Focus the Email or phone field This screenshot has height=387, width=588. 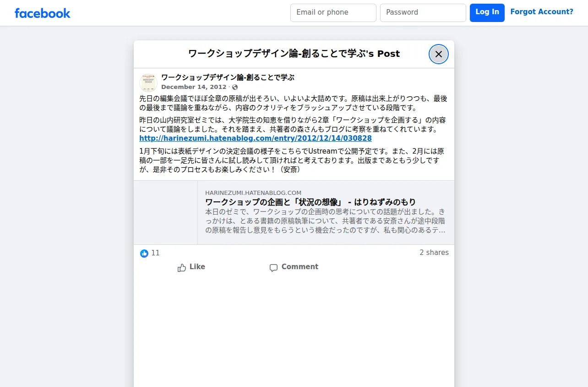pyautogui.click(x=333, y=13)
